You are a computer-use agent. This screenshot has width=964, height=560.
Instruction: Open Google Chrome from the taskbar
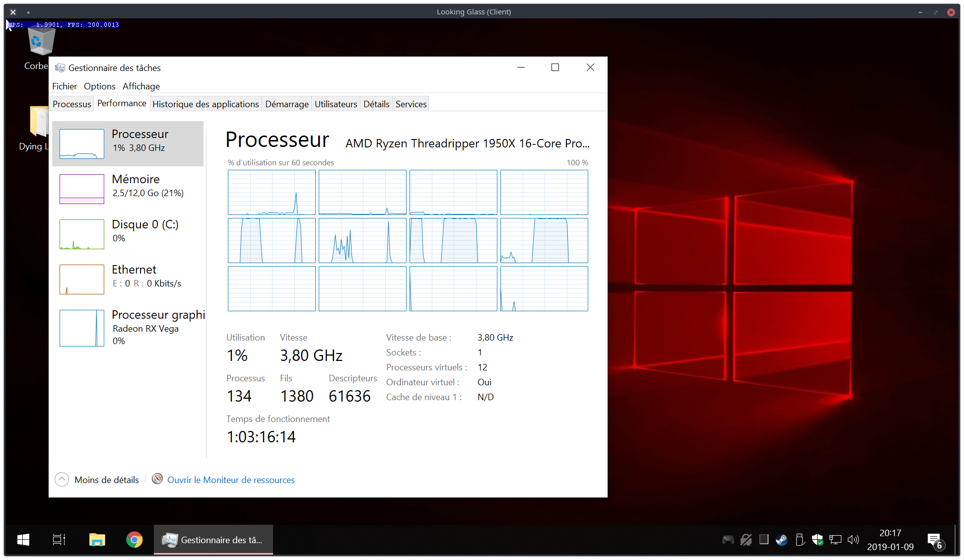135,540
